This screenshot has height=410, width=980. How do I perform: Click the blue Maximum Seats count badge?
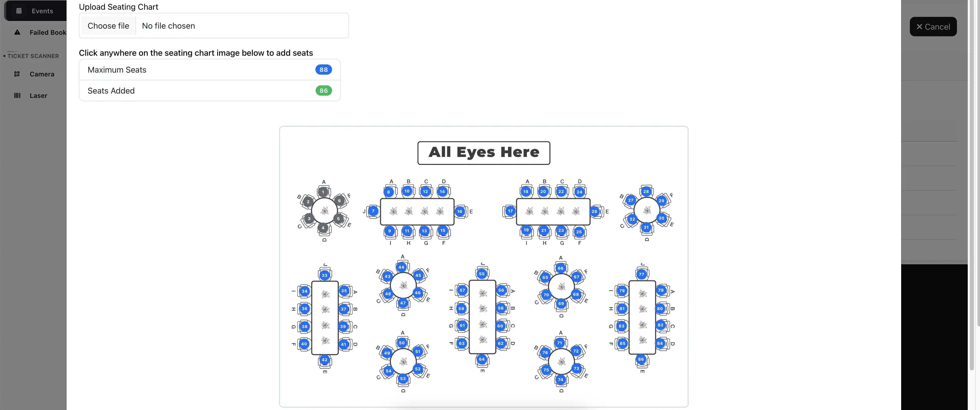click(323, 70)
